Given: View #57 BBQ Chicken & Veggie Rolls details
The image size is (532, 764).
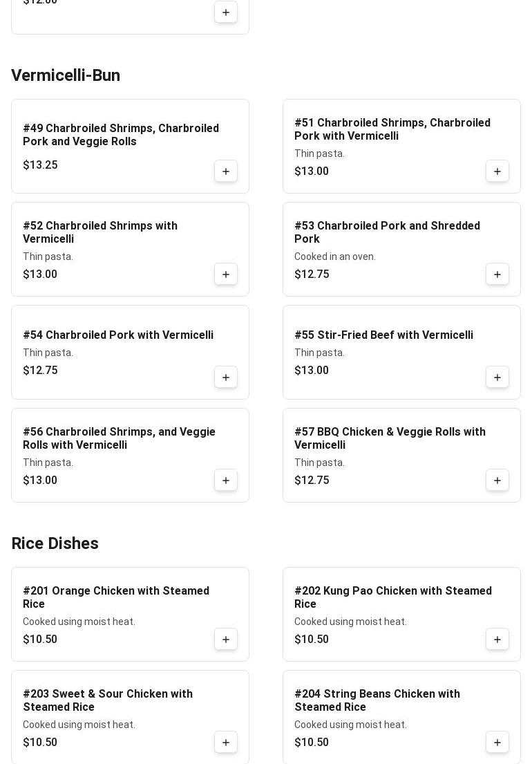Looking at the screenshot, I should coord(390,438).
